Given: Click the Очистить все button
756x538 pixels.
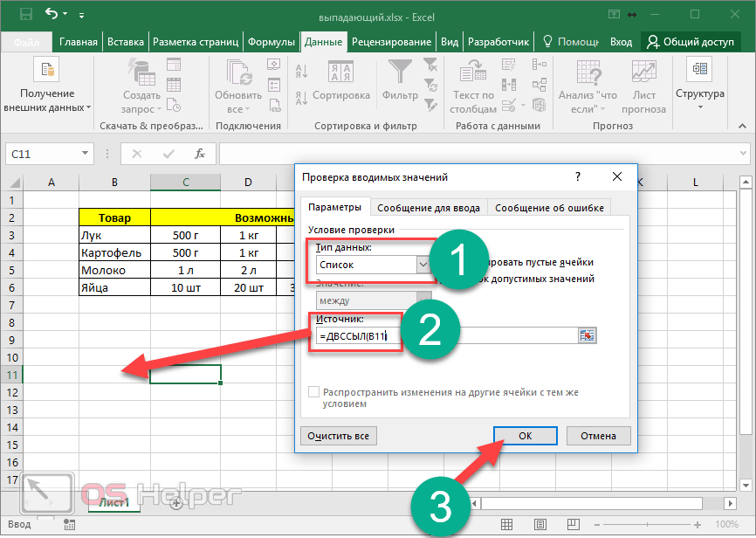Looking at the screenshot, I should (x=340, y=436).
